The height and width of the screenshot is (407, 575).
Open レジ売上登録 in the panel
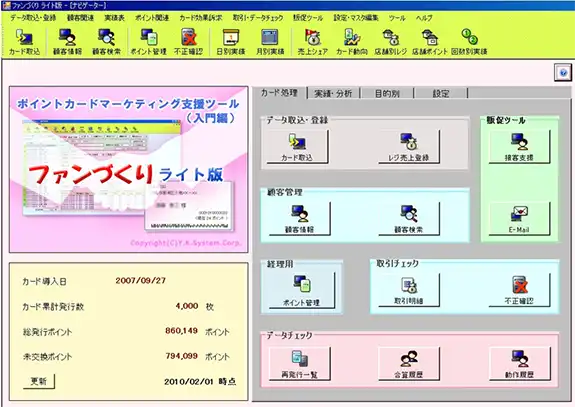(x=409, y=147)
